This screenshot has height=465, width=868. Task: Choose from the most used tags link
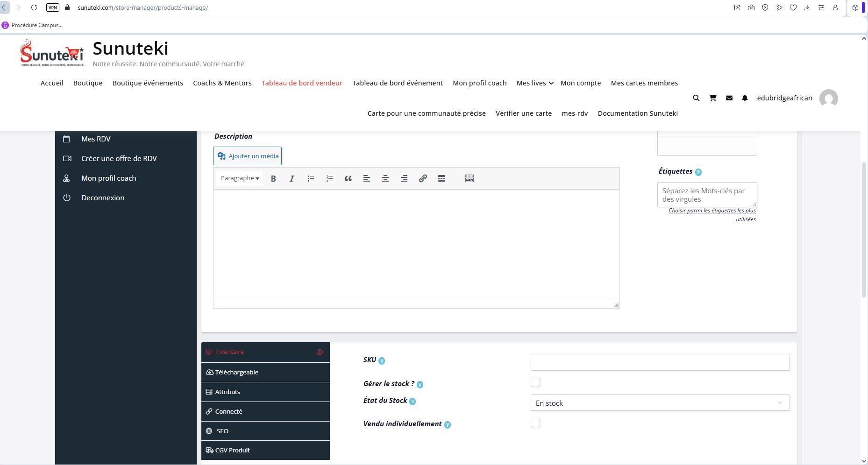click(712, 215)
